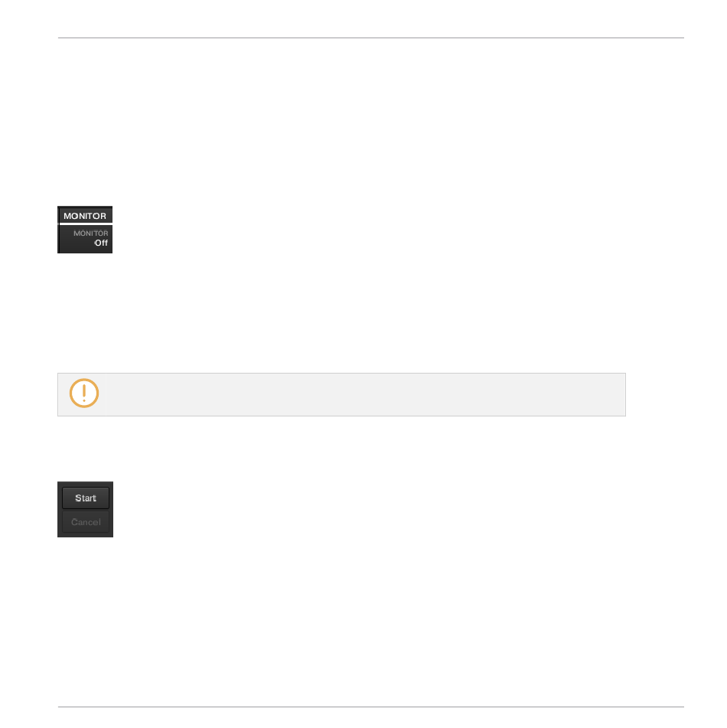Image resolution: width=727 pixels, height=728 pixels.
Task: Click the dimmed Cancel button
Action: coord(86,522)
